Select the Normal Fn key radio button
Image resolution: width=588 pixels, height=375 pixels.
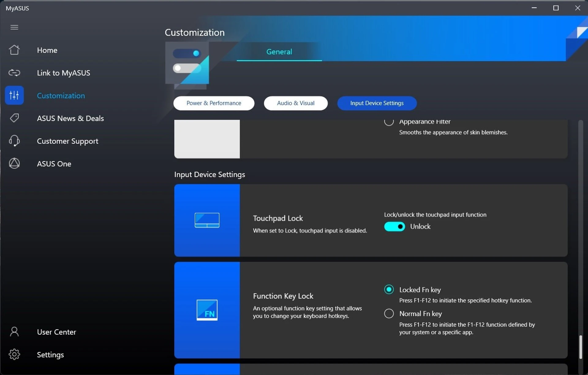(389, 313)
